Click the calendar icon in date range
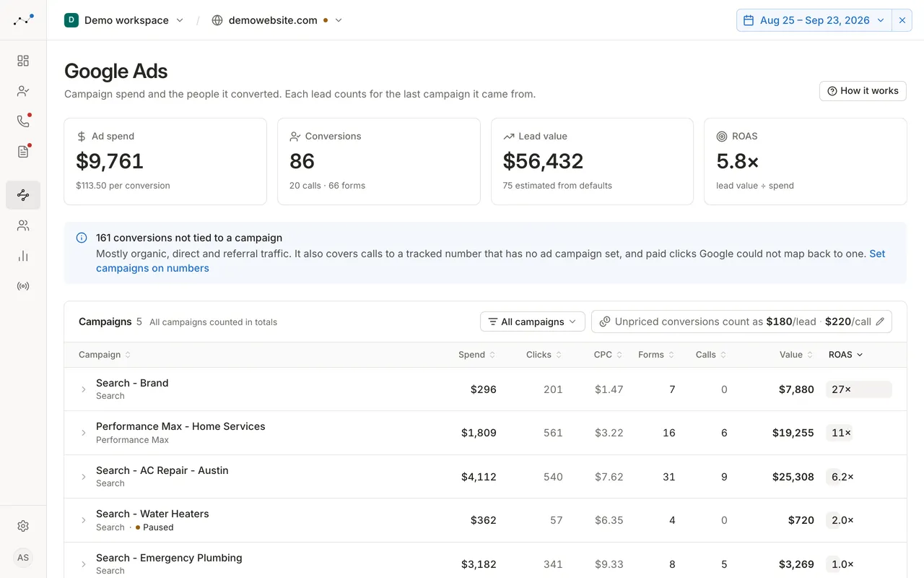The image size is (924, 578). [x=749, y=20]
